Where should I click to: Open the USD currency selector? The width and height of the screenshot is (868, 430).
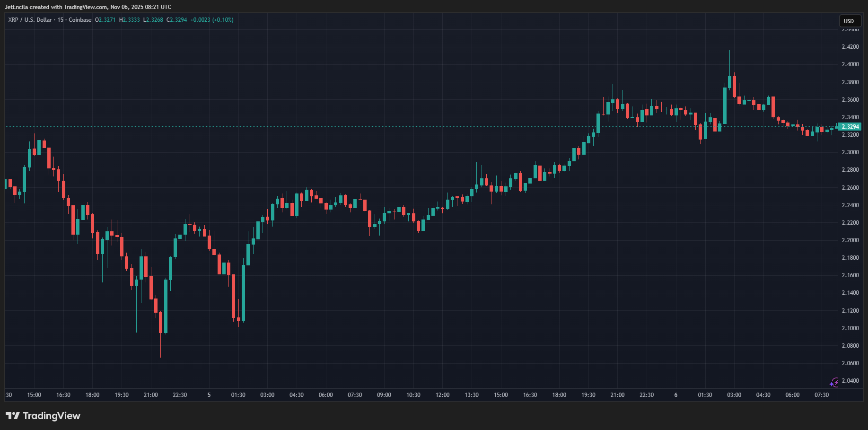click(849, 21)
